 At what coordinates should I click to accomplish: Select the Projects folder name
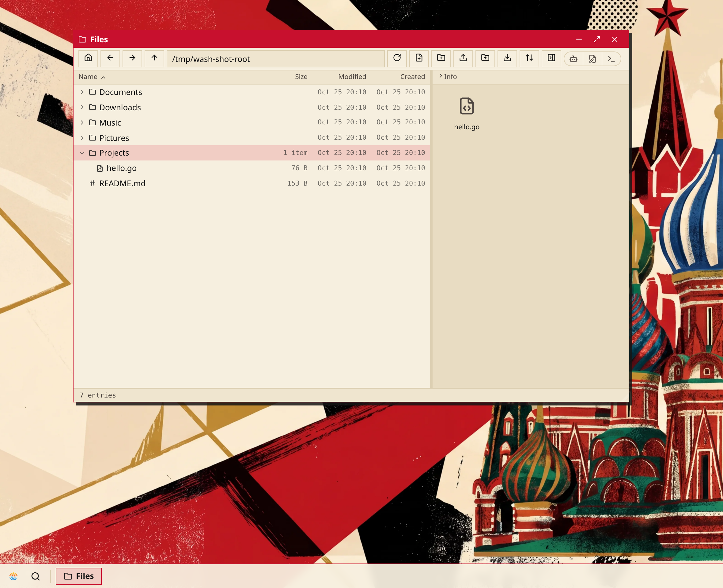(114, 153)
